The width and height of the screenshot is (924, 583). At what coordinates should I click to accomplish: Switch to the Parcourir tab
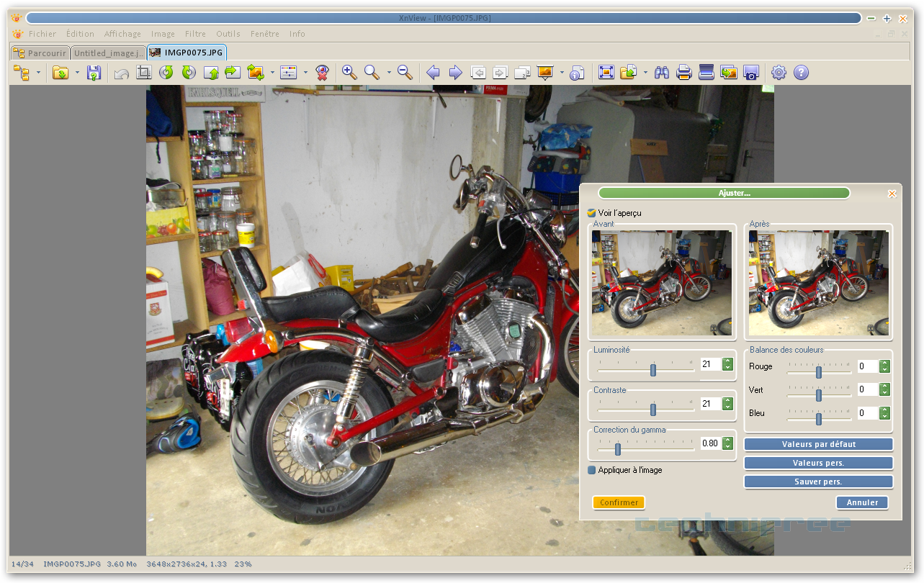[x=40, y=53]
